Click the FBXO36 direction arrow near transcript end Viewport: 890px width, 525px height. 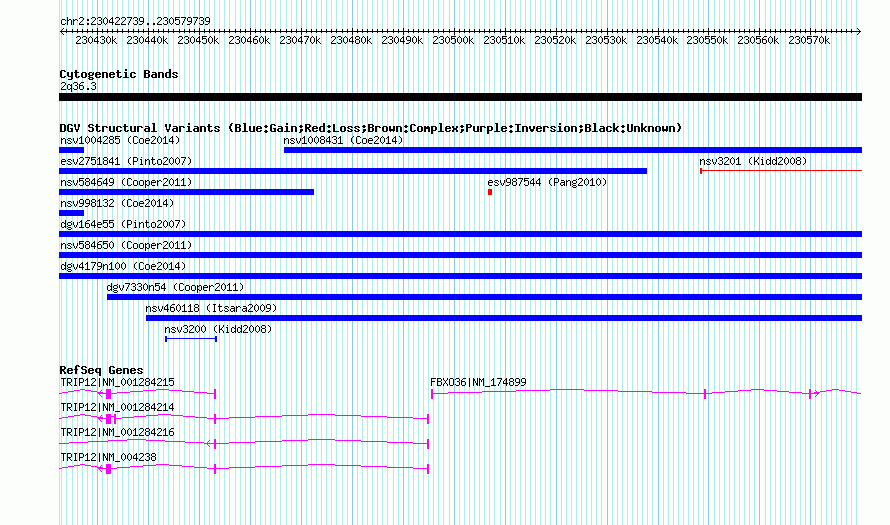[x=816, y=393]
